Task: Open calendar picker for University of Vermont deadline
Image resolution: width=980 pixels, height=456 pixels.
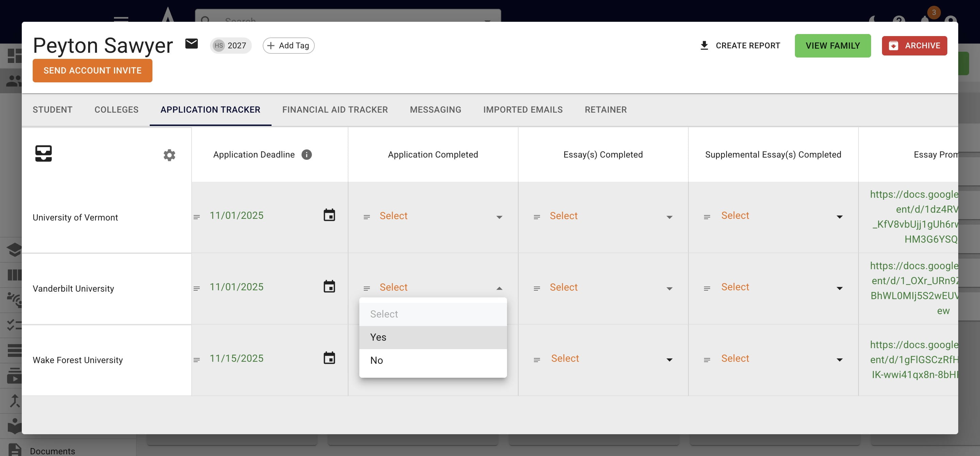Action: pyautogui.click(x=329, y=215)
